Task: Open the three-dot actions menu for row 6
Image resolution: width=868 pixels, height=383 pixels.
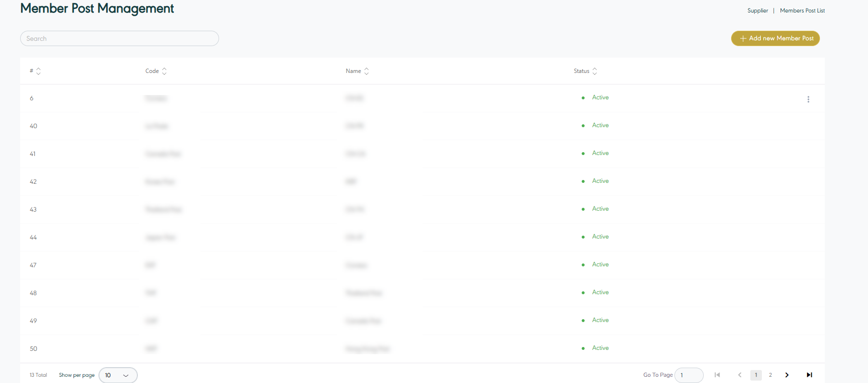Action: [808, 99]
